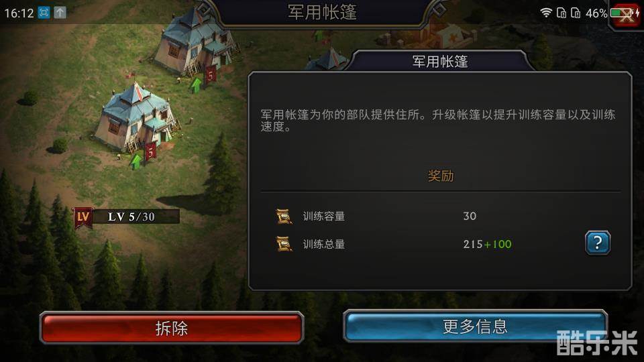
Task: Click the red 拆除 demolish button
Action: 172,328
